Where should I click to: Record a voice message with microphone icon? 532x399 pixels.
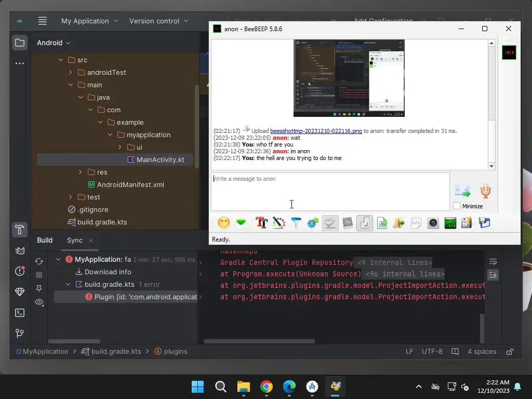[486, 191]
